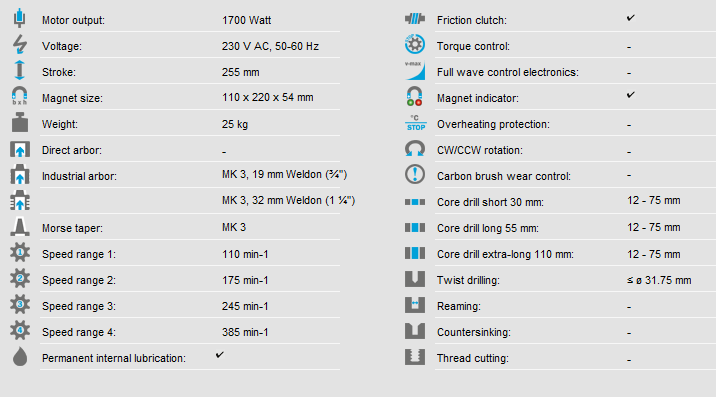Click the Core drill short 30 mm label
The image size is (716, 397).
[490, 202]
